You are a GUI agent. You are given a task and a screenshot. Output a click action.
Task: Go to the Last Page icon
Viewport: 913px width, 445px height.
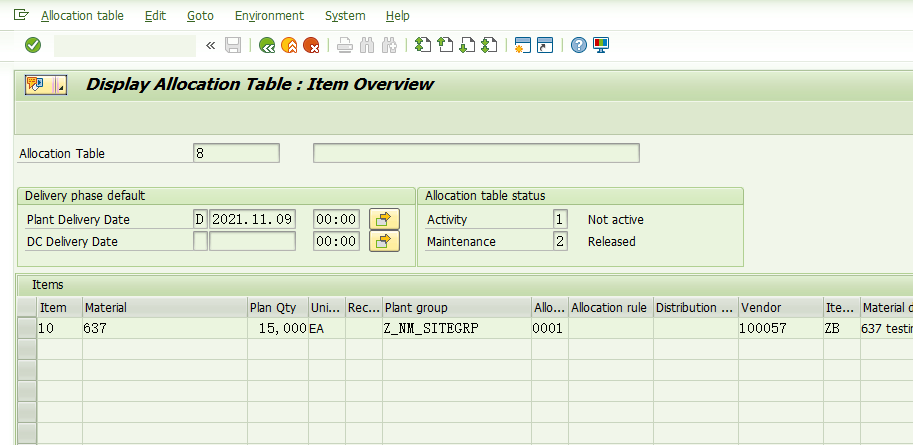point(489,45)
